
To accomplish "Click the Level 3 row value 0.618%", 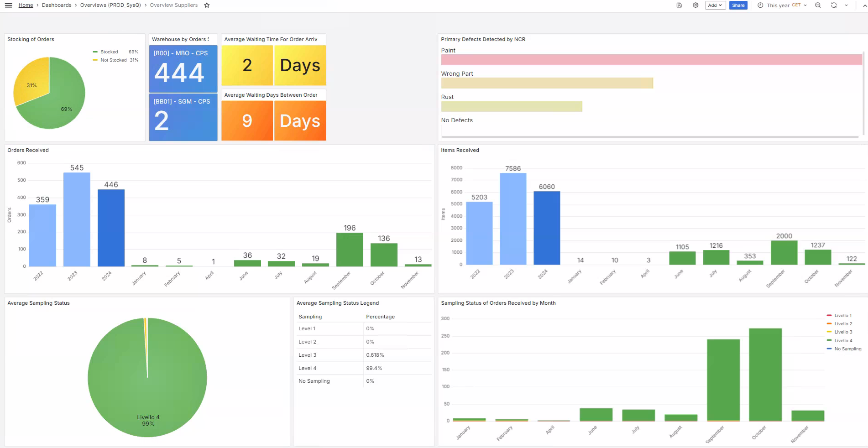I will click(375, 355).
